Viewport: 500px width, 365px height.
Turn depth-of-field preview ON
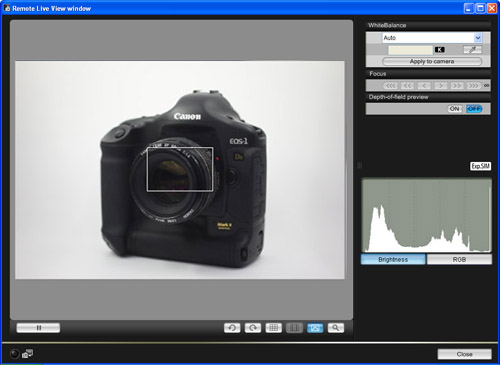[454, 109]
